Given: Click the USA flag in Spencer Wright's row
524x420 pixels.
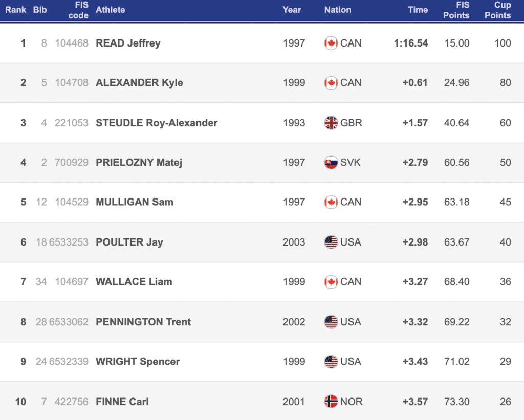Looking at the screenshot, I should (331, 362).
